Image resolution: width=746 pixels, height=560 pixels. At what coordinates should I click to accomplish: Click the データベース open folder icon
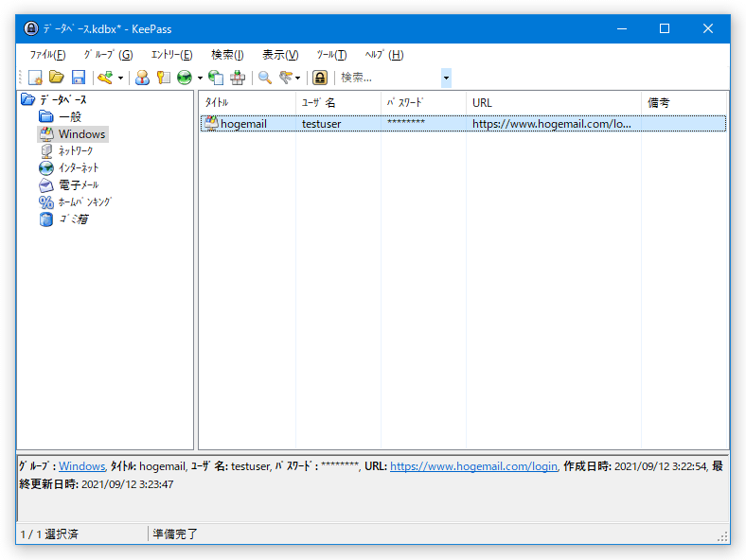tap(28, 99)
